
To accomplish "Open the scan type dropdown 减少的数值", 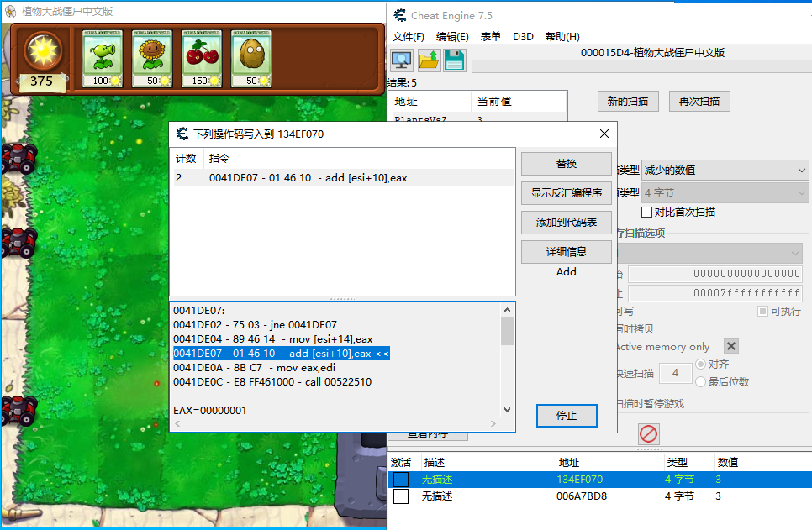I will click(x=725, y=171).
